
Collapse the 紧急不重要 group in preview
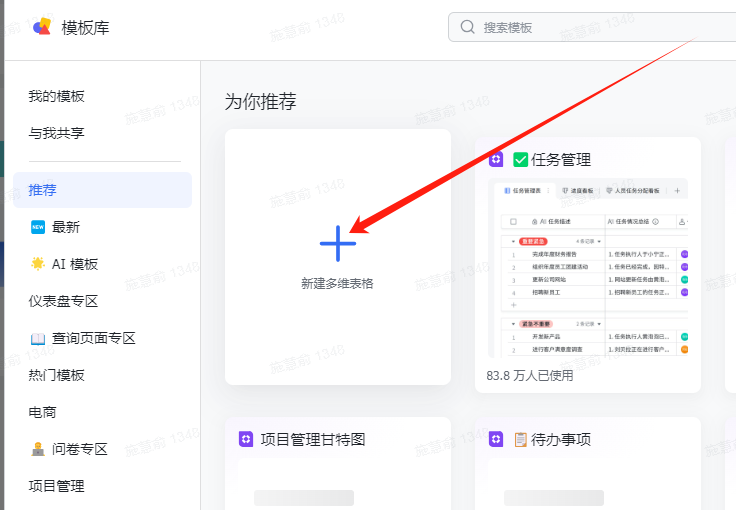(514, 324)
